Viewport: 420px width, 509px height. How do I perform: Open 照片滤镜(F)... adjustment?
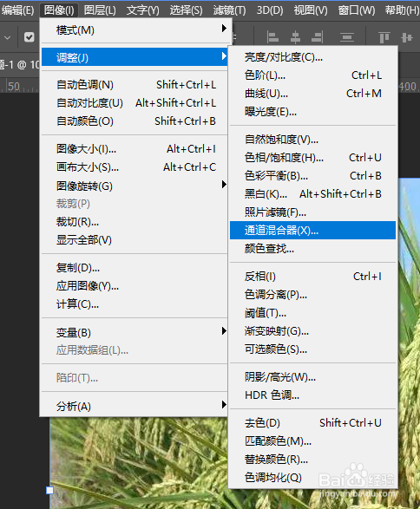[312, 212]
